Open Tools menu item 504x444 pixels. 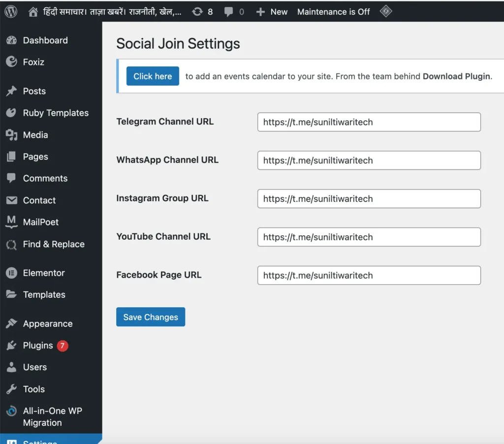[x=34, y=389]
